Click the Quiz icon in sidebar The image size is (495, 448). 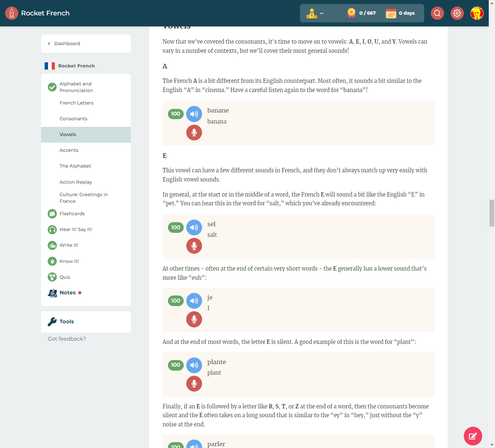[52, 277]
